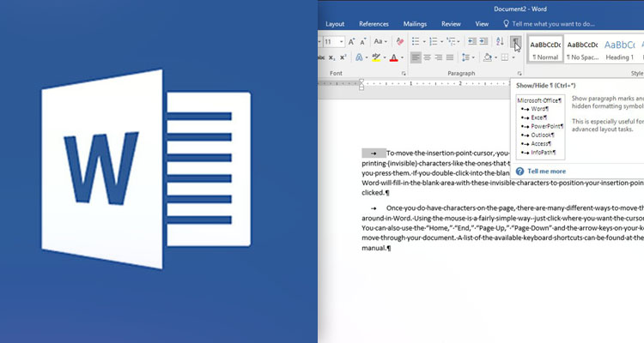644x343 pixels.
Task: Open Text Effects dropdown arrow
Action: point(367,57)
